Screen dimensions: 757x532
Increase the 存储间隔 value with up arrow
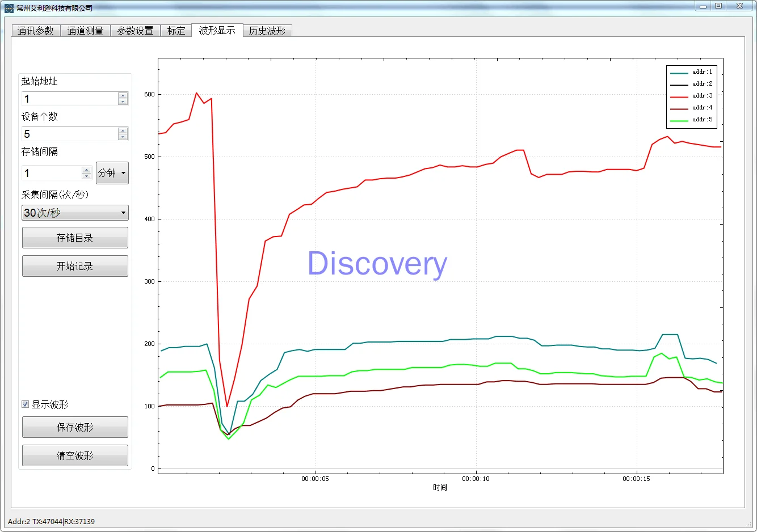tap(87, 170)
